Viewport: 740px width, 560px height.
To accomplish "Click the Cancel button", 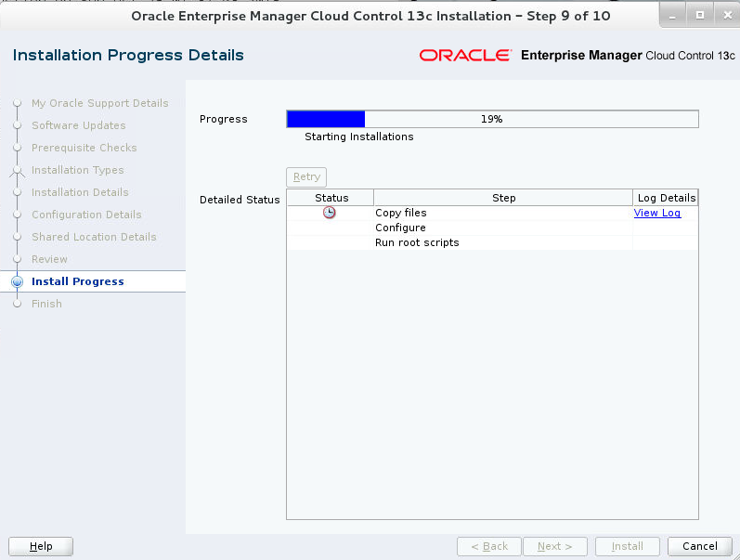I will tap(700, 546).
